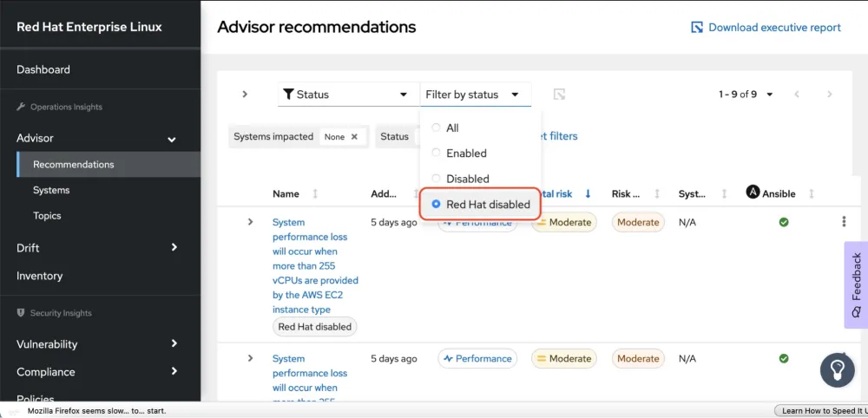This screenshot has width=868, height=418.
Task: Click the Name column sort icon
Action: pos(315,194)
